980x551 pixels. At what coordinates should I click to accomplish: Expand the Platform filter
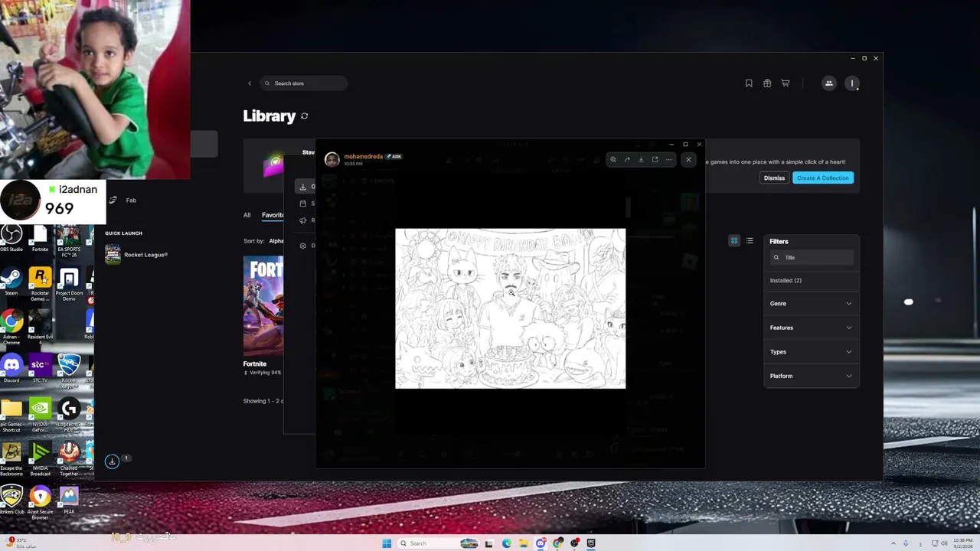tap(811, 376)
